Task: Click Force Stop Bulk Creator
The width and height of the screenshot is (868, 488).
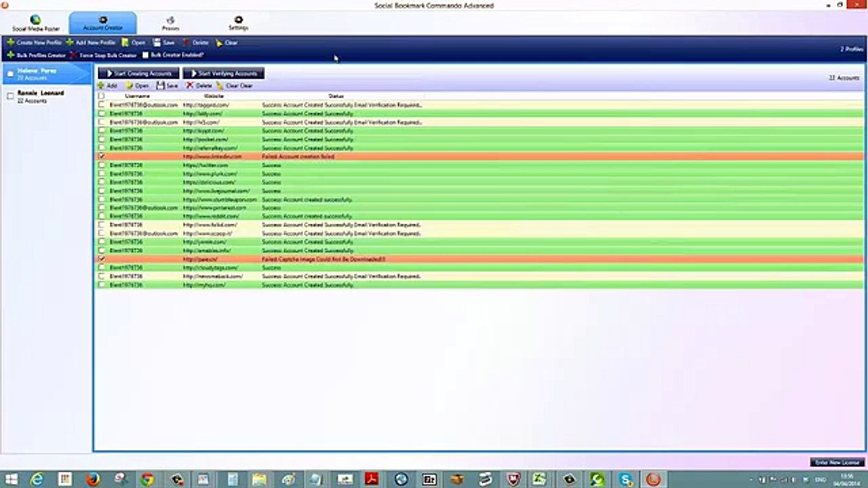Action: [x=104, y=55]
